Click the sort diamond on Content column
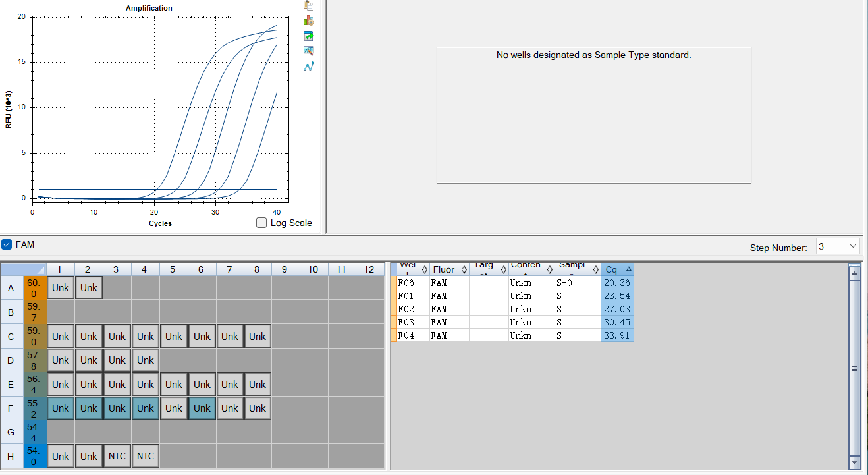This screenshot has height=475, width=868. [x=549, y=269]
